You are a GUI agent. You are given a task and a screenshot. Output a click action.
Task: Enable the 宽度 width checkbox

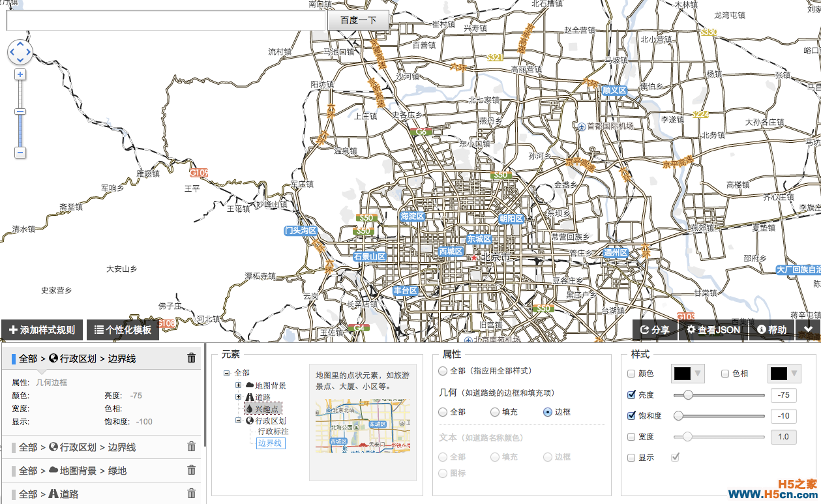(x=631, y=436)
